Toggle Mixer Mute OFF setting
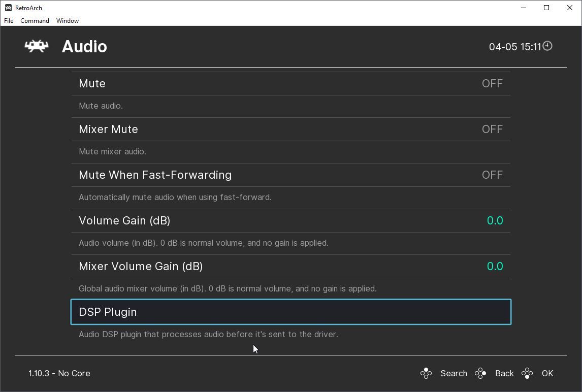This screenshot has width=582, height=392. [492, 129]
